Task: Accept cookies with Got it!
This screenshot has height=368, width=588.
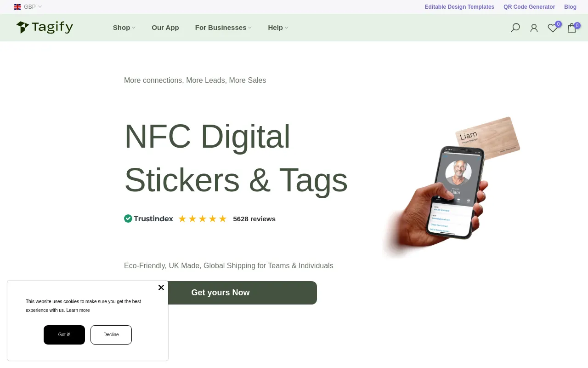Action: pos(64,334)
